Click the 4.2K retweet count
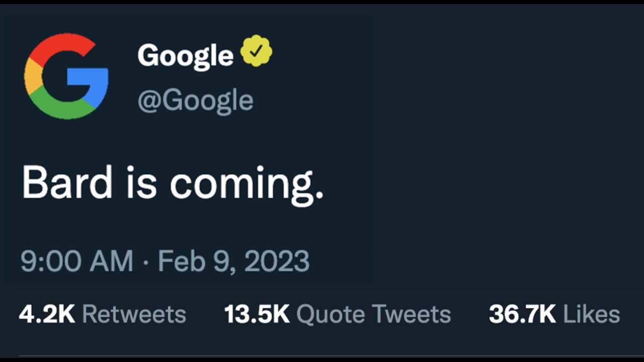The image size is (644, 362). [x=46, y=314]
